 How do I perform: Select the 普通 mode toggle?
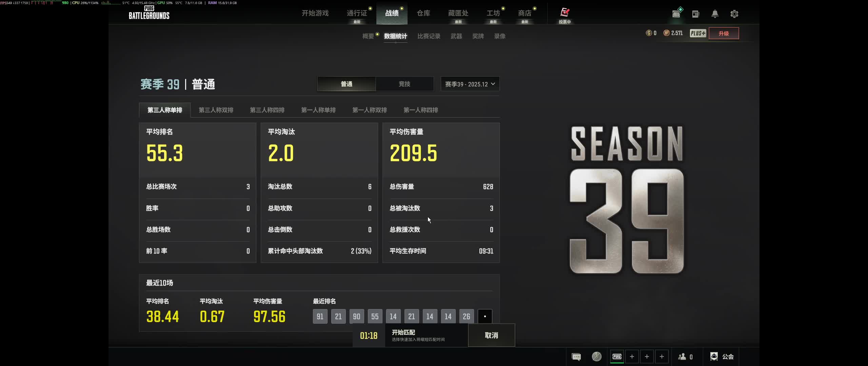[347, 84]
